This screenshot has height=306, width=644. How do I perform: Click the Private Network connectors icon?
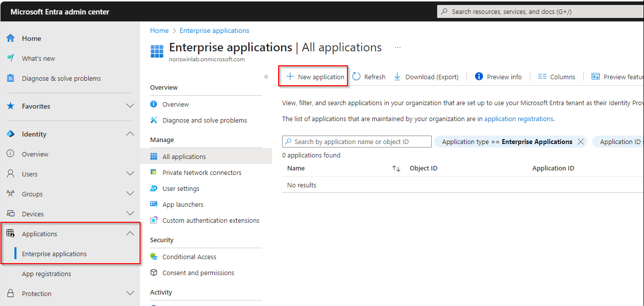click(154, 172)
